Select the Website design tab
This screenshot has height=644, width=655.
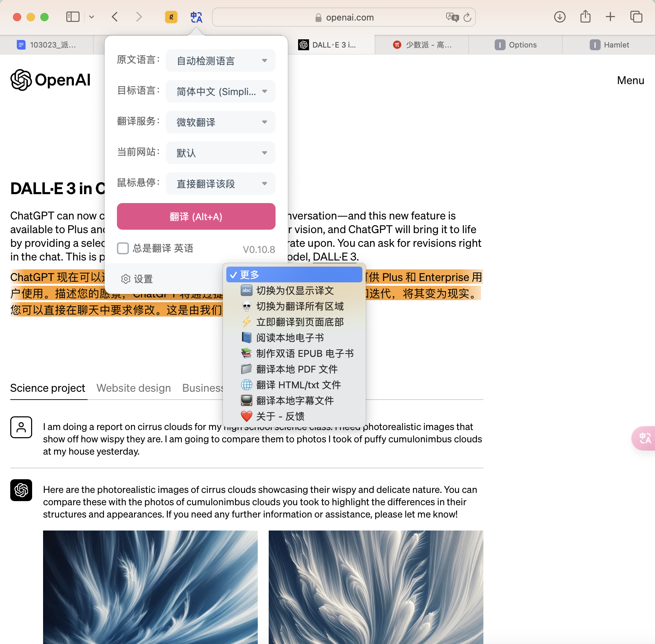click(134, 388)
